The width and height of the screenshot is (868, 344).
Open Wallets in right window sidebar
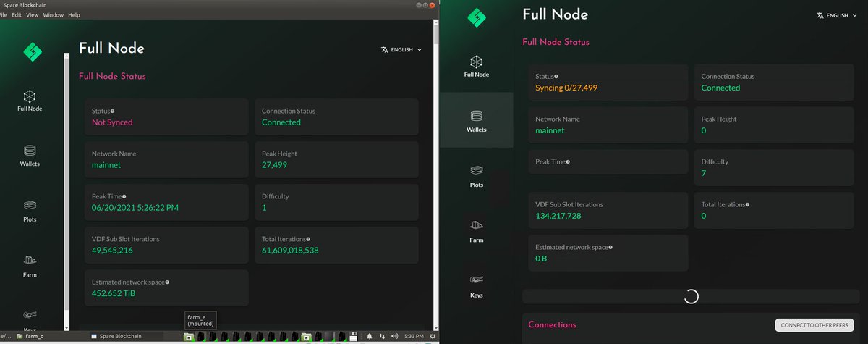pos(476,122)
